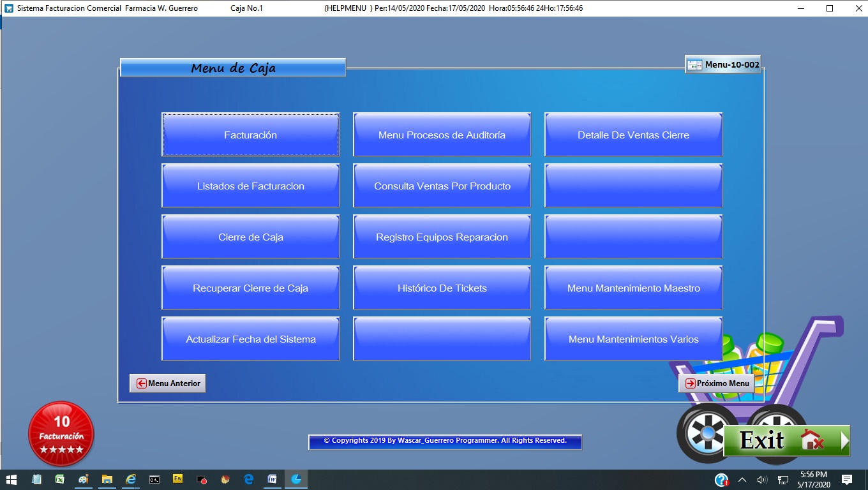Image resolution: width=868 pixels, height=490 pixels.
Task: Open the Fireworks (Fw) taskbar icon
Action: pos(178,479)
